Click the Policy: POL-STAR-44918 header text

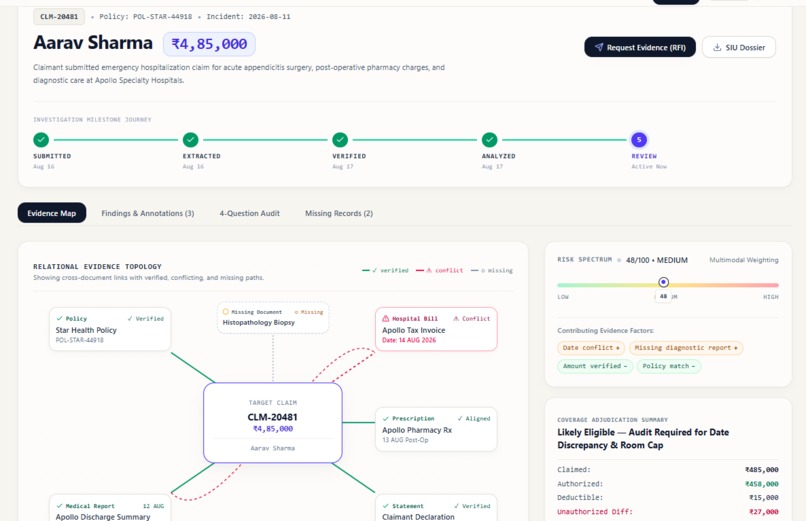point(145,16)
